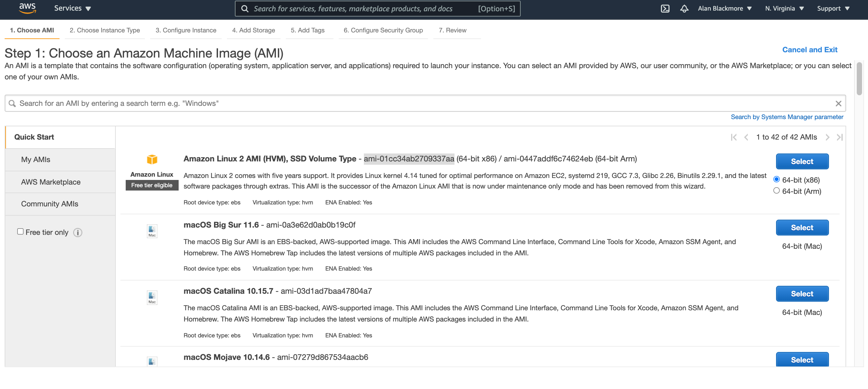The height and width of the screenshot is (389, 868).
Task: Click the 64-bit (Mac) label for Catalina
Action: click(802, 312)
